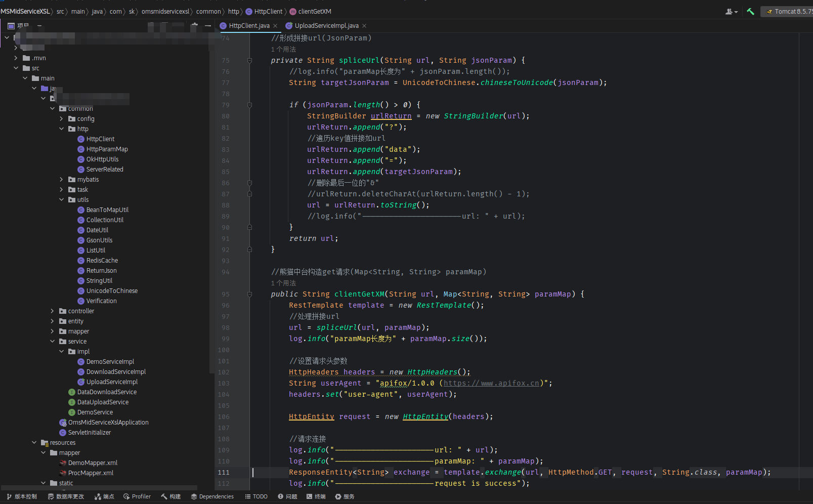Click the clientGetXM breadcrumb in navigation bar
Viewport: 813px width, 504px height.
pos(310,11)
